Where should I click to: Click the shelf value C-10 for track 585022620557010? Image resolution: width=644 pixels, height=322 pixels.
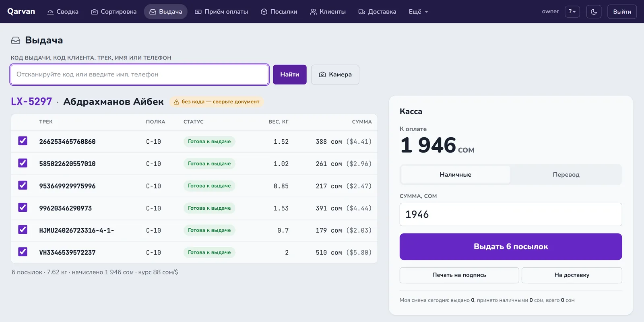153,164
